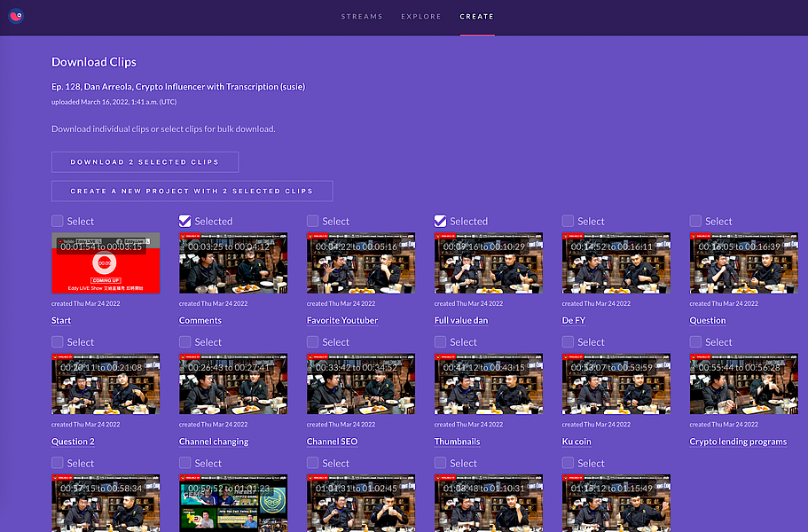Viewport: 808px width, 532px height.
Task: Click the Favorite Youtuber thumbnail 00:04:22
Action: [361, 262]
